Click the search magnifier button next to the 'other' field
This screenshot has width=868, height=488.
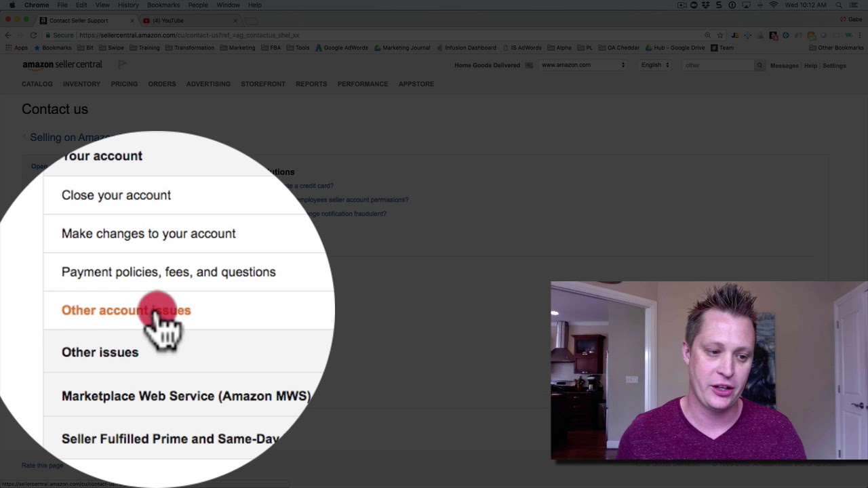click(x=759, y=65)
